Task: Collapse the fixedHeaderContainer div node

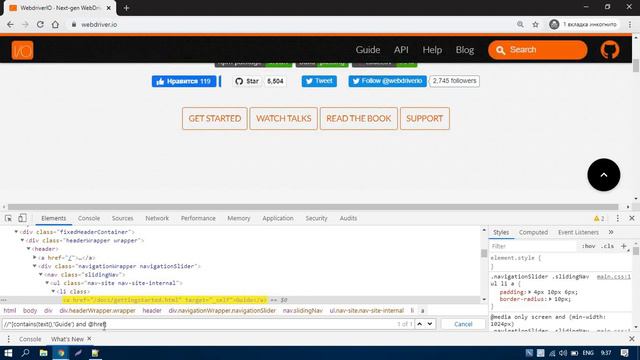Action: 16,232
